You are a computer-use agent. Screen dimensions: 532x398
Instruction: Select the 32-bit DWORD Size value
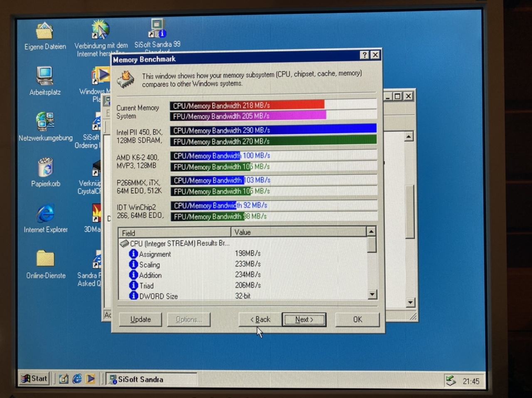click(243, 296)
